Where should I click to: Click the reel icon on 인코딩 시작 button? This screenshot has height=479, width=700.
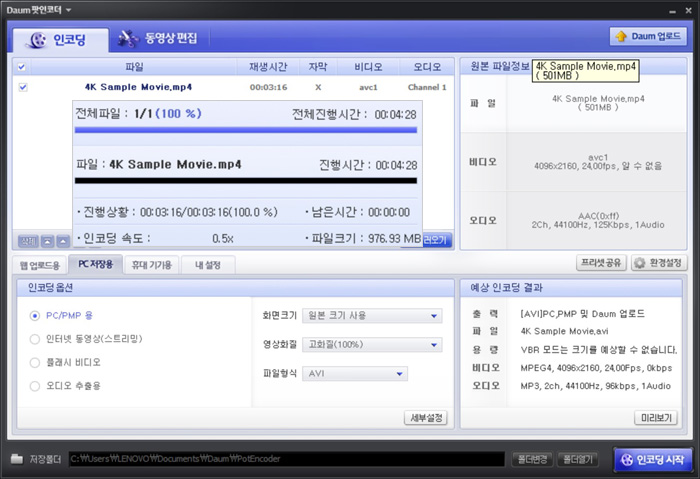coord(627,459)
